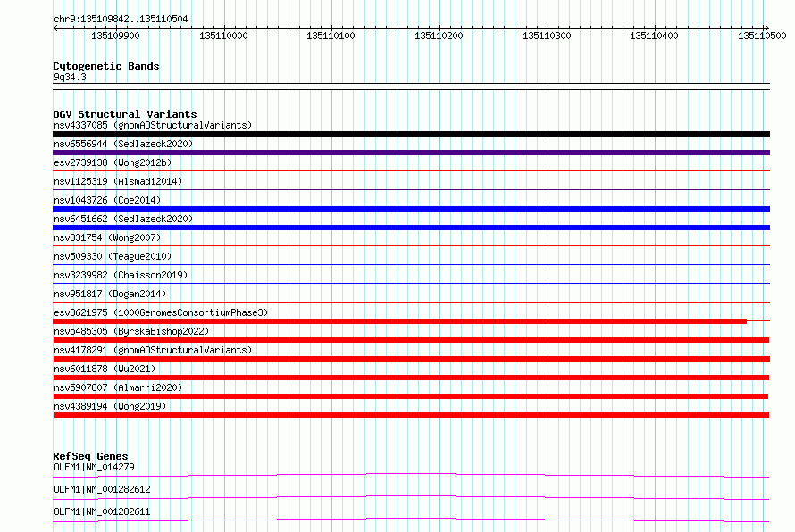Click ruler tick label 135110500
This screenshot has width=795, height=532.
[762, 36]
